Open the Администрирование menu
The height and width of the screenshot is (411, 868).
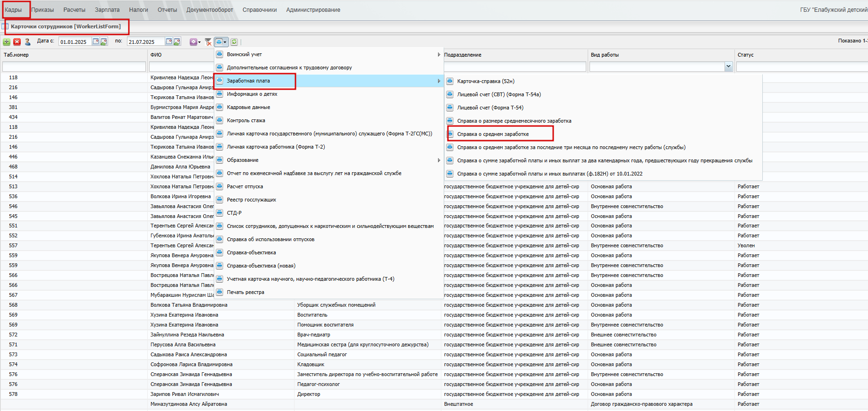pos(313,9)
